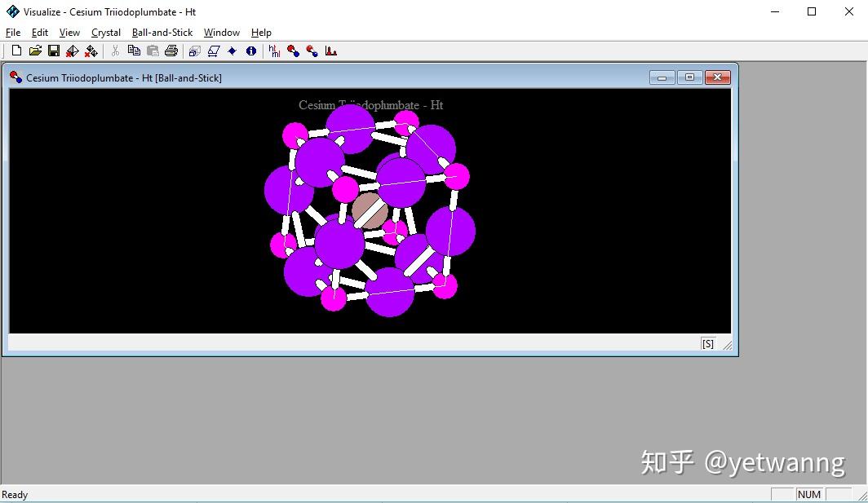Print the current crystal view
Image resolution: width=868 pixels, height=503 pixels.
(170, 51)
